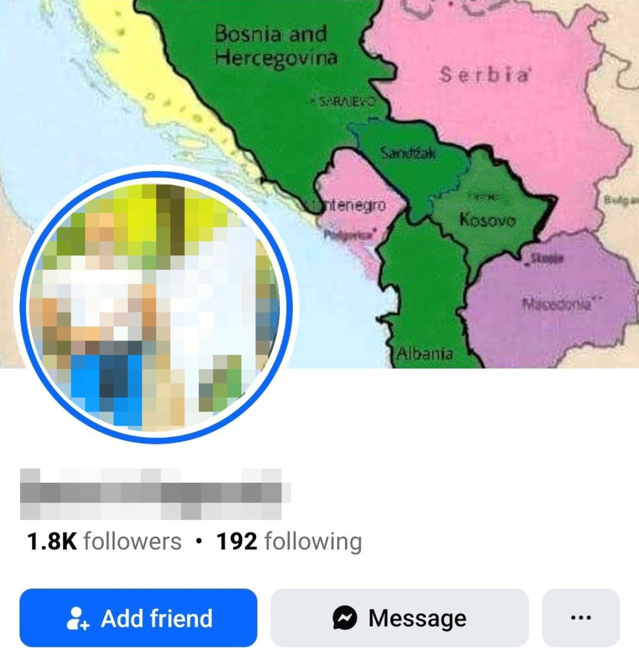The height and width of the screenshot is (672, 639).
Task: Click the Add friend button
Action: click(x=138, y=618)
